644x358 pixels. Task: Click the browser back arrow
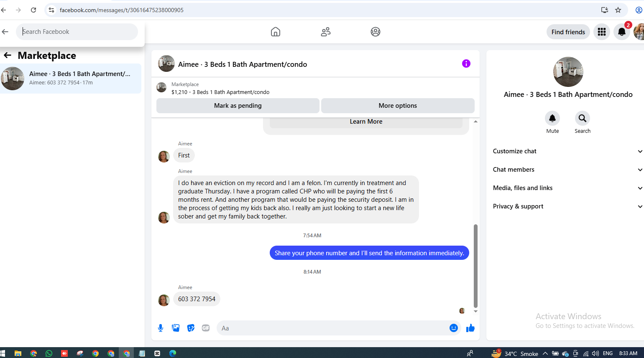tap(4, 10)
